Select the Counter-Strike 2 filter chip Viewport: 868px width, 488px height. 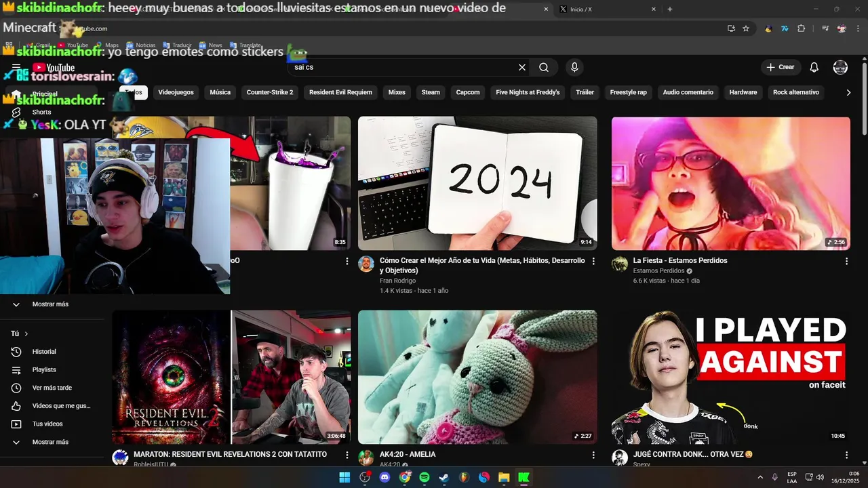(270, 92)
